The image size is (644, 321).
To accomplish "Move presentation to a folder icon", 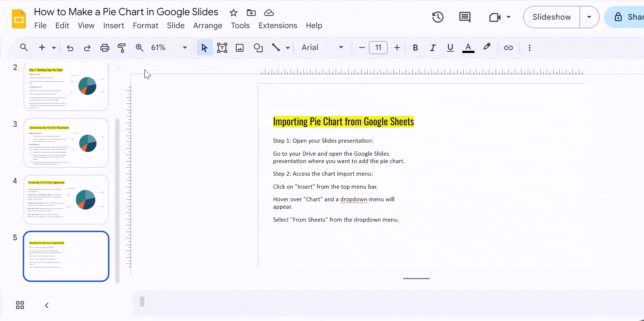I will pos(251,13).
